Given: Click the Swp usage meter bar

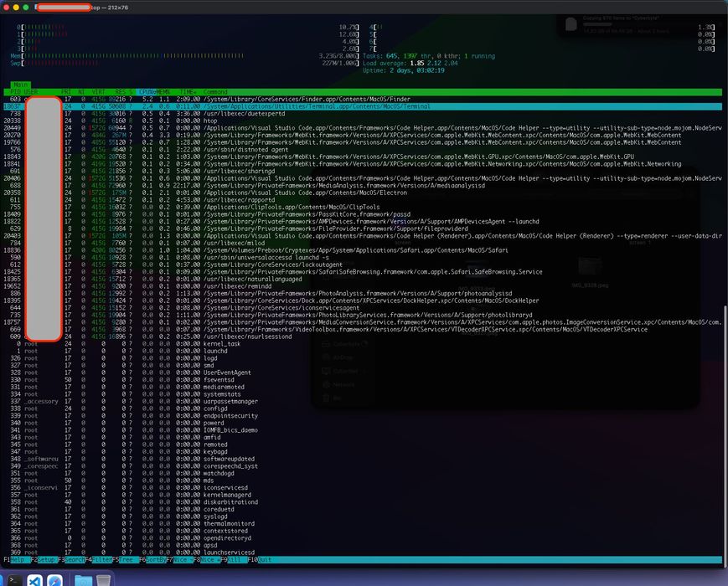Looking at the screenshot, I should point(185,63).
